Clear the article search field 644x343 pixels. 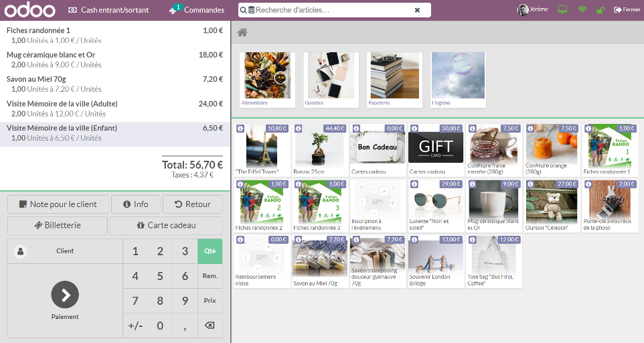click(417, 10)
